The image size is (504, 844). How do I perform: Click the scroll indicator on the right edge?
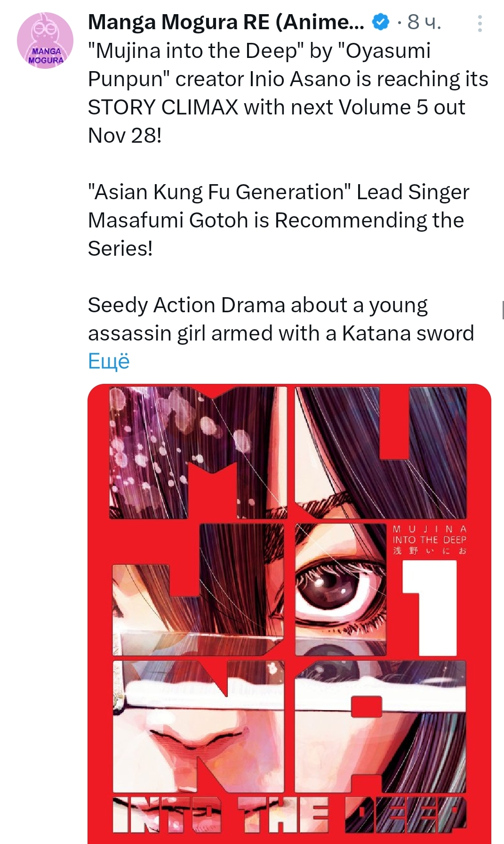[503, 310]
